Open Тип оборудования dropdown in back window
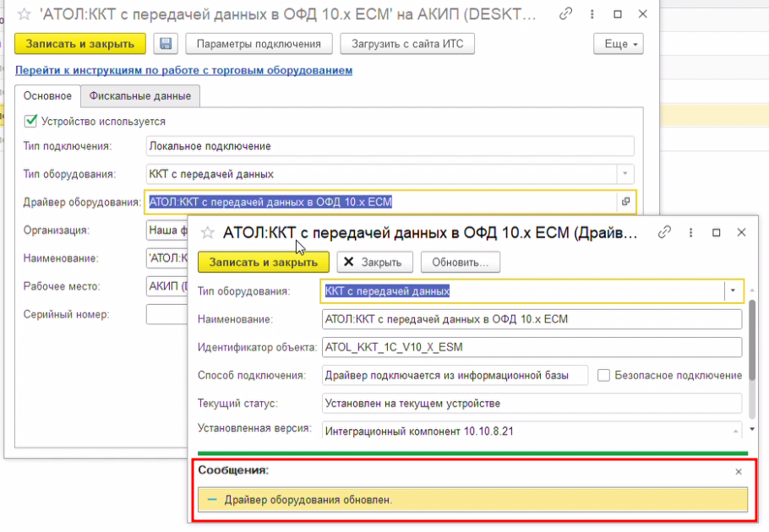The width and height of the screenshot is (769, 532). (624, 174)
